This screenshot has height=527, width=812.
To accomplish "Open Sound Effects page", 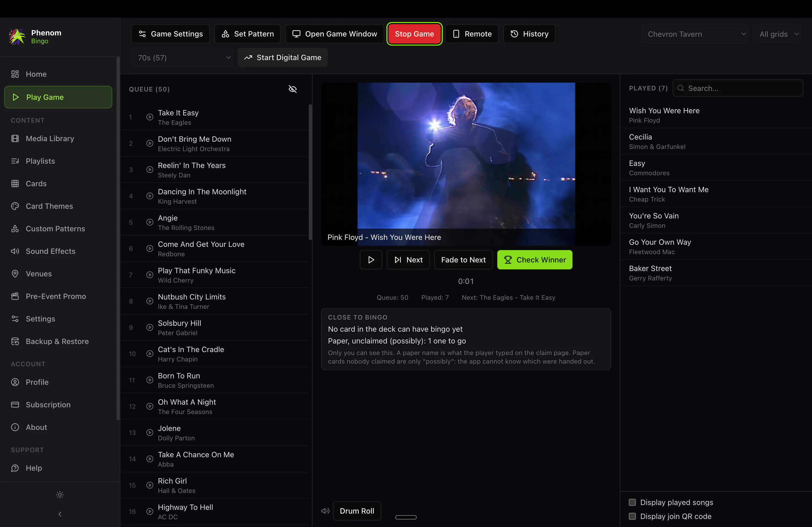I will [x=58, y=251].
